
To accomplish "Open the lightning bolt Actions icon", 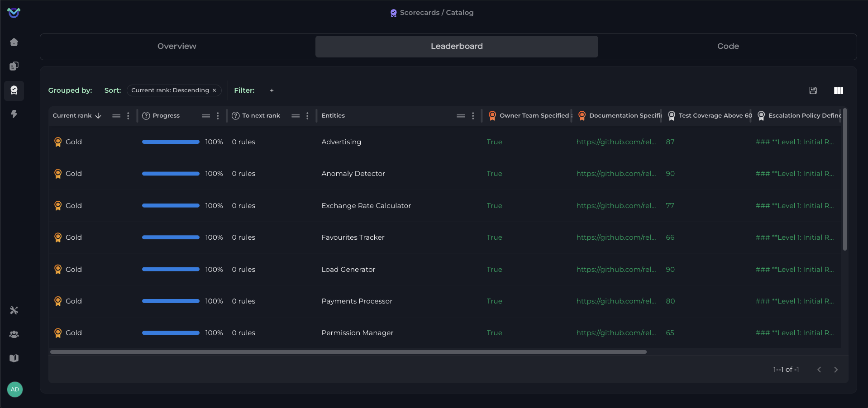I will click(14, 114).
